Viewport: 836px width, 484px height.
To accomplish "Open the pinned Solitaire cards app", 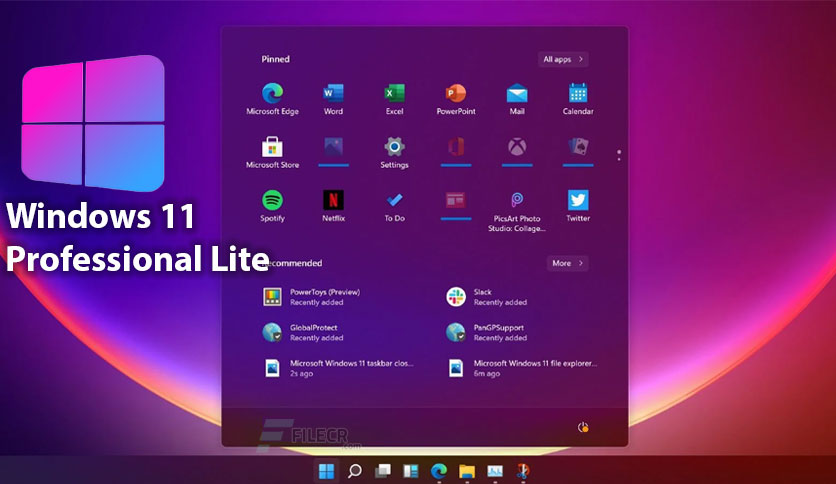I will coord(578,147).
